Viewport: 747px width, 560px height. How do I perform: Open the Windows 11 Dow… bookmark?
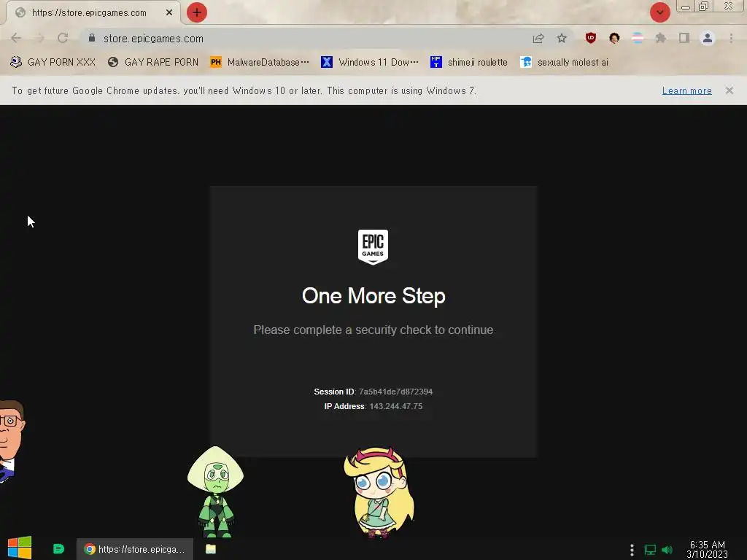370,63
